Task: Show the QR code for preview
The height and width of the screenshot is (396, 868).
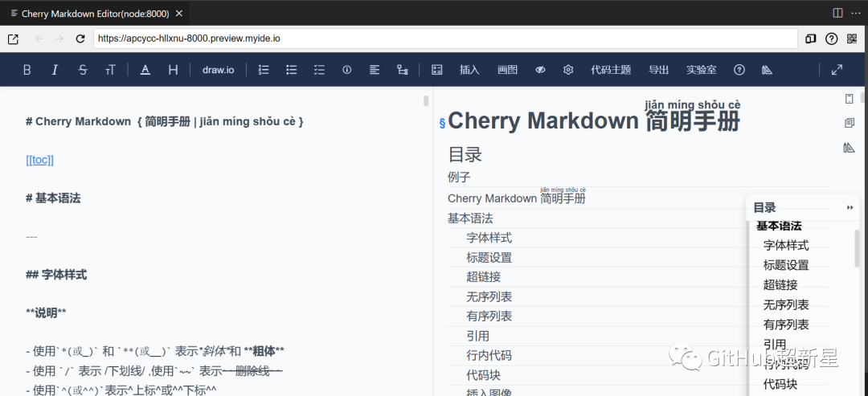Action: pyautogui.click(x=852, y=39)
